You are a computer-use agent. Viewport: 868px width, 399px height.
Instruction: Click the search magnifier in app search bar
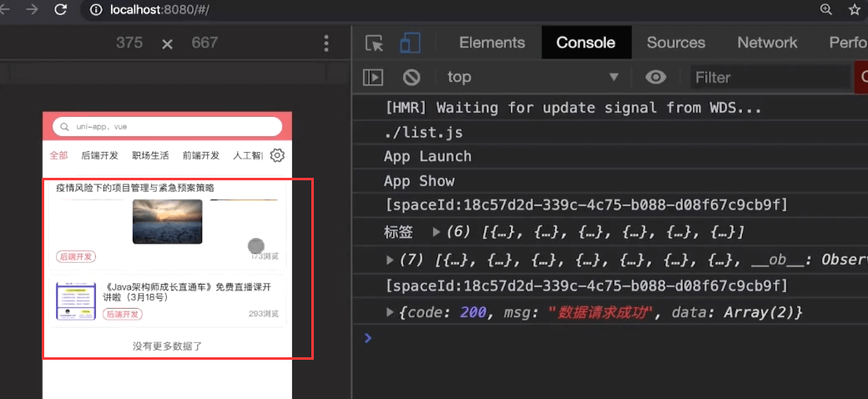click(x=65, y=127)
